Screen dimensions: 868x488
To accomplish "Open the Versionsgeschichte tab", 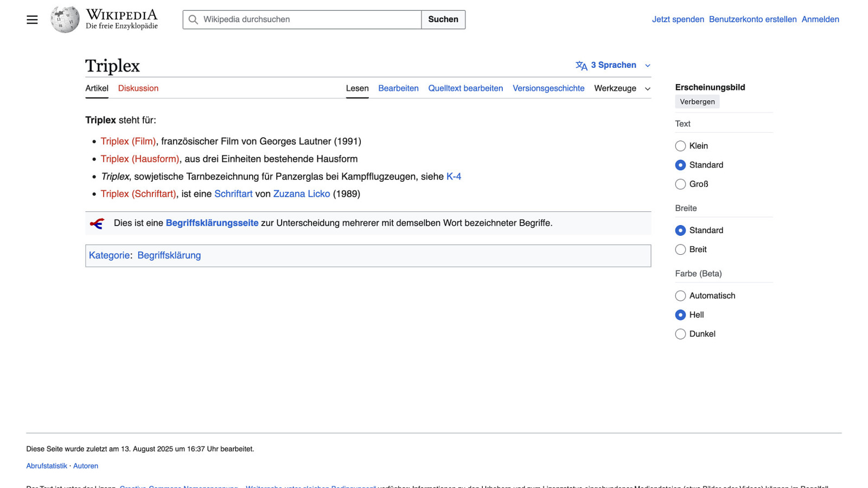I will coord(548,88).
